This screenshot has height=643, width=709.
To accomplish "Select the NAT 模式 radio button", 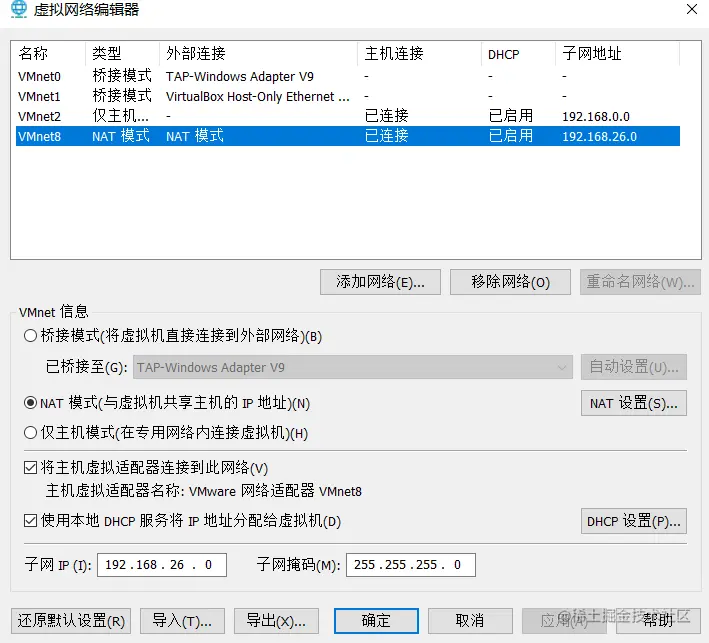I will pos(30,402).
